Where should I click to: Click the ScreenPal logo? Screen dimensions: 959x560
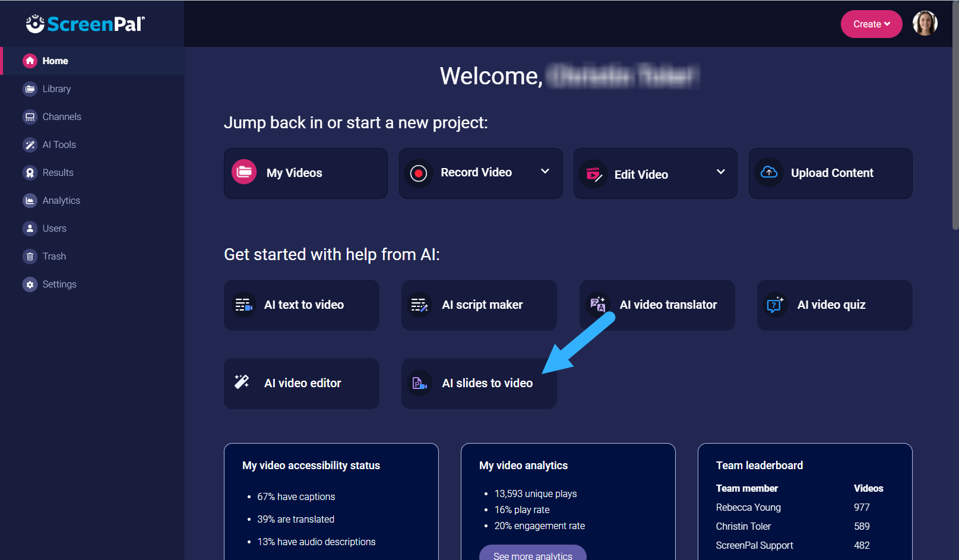86,24
